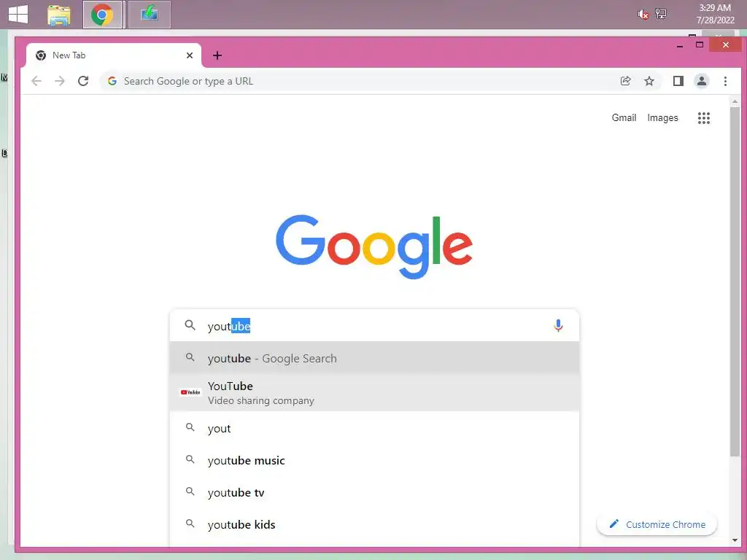
Task: Open the Chrome three-dot menu
Action: click(x=725, y=81)
